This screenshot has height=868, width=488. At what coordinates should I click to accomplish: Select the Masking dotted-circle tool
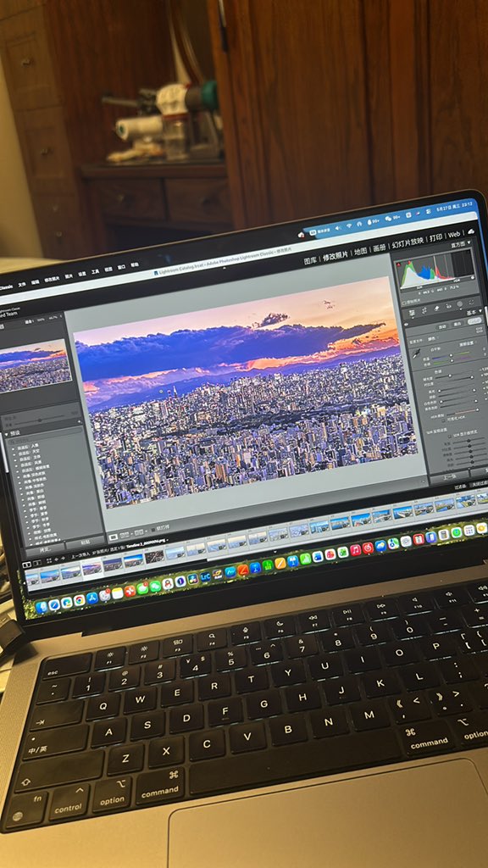471,303
